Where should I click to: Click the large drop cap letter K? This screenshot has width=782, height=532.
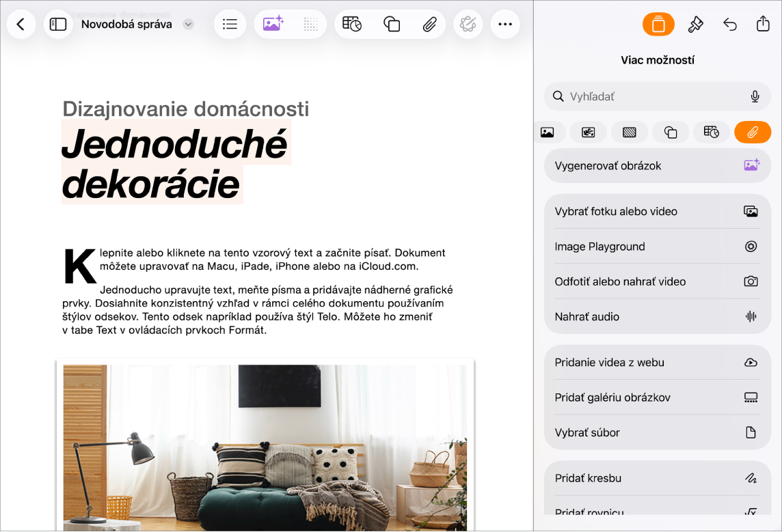tap(80, 267)
